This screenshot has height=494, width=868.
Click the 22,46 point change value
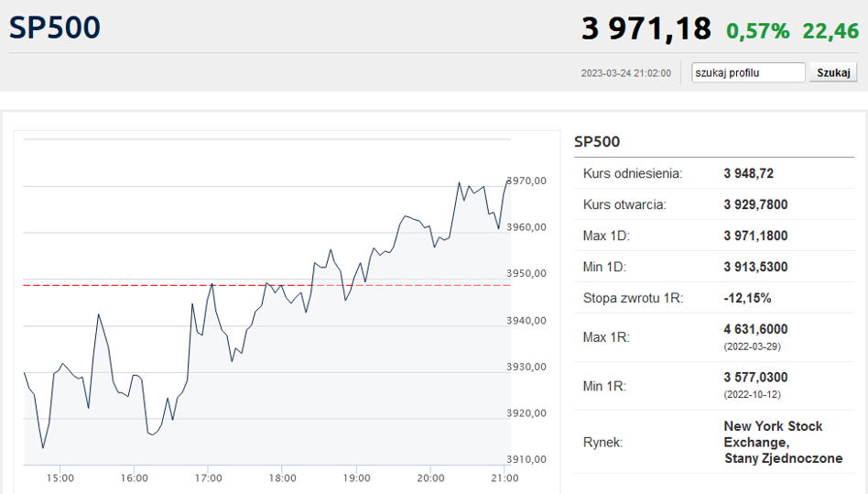830,31
